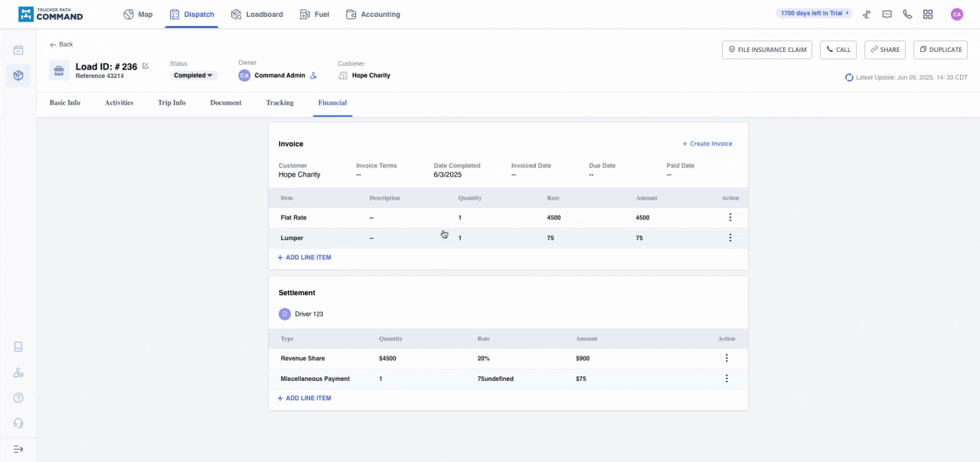Open the signpost icon in top bar

point(867,14)
